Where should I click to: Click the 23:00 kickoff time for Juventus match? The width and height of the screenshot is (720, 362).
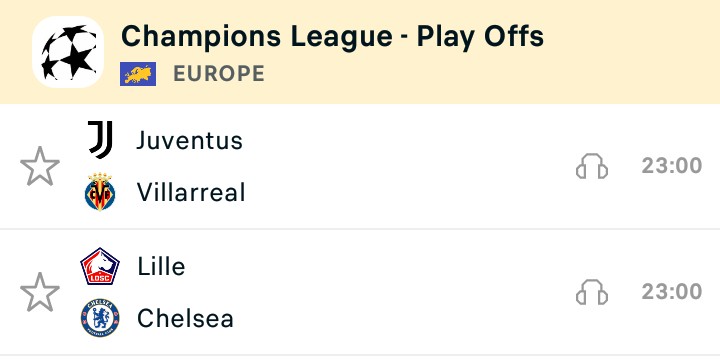(672, 166)
